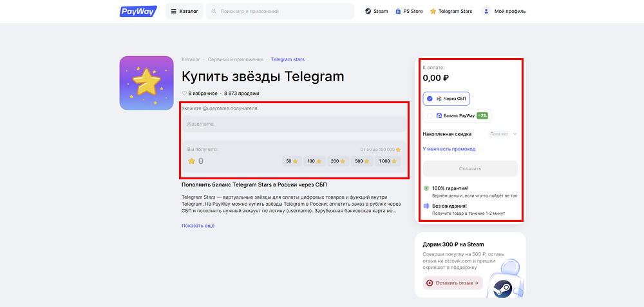The height and width of the screenshot is (307, 644).
Task: Click the Steam logo icon in header
Action: coord(368,12)
